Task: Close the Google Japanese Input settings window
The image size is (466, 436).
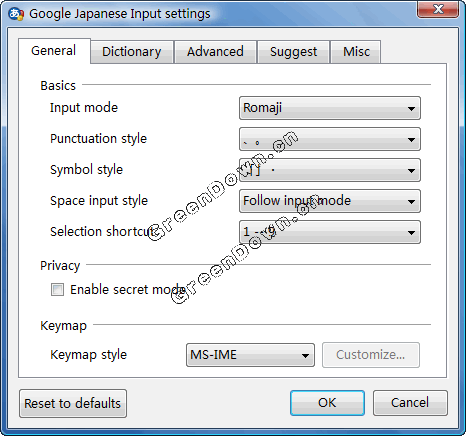Action: pyautogui.click(x=438, y=9)
